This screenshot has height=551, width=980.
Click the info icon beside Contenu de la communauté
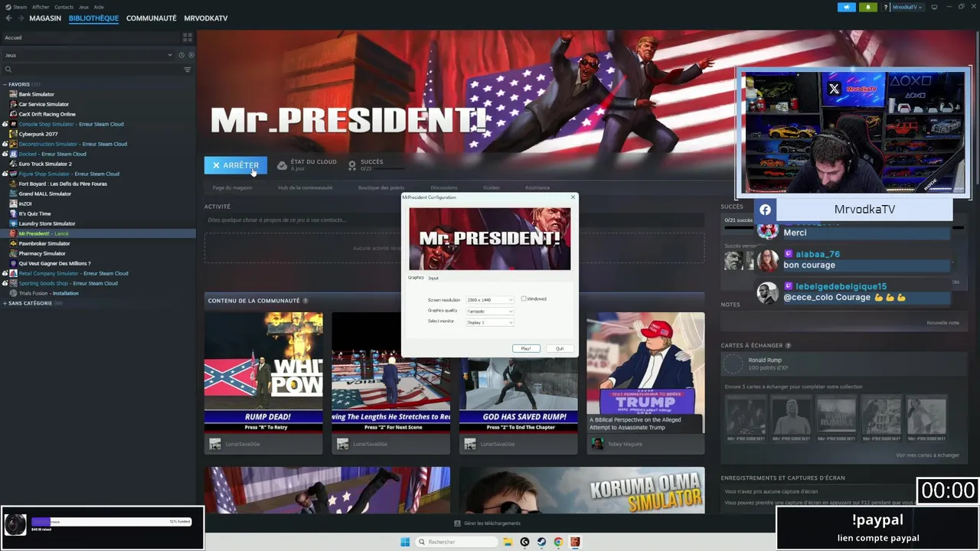coord(305,301)
